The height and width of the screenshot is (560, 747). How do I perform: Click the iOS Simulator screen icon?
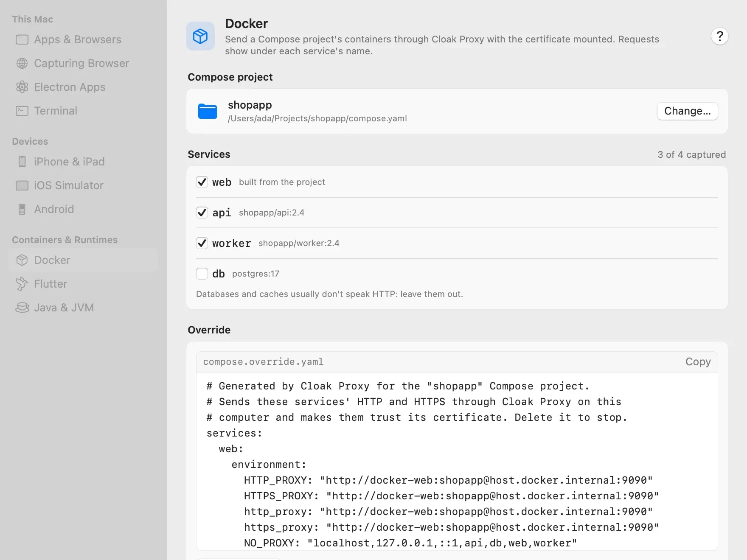pos(22,185)
